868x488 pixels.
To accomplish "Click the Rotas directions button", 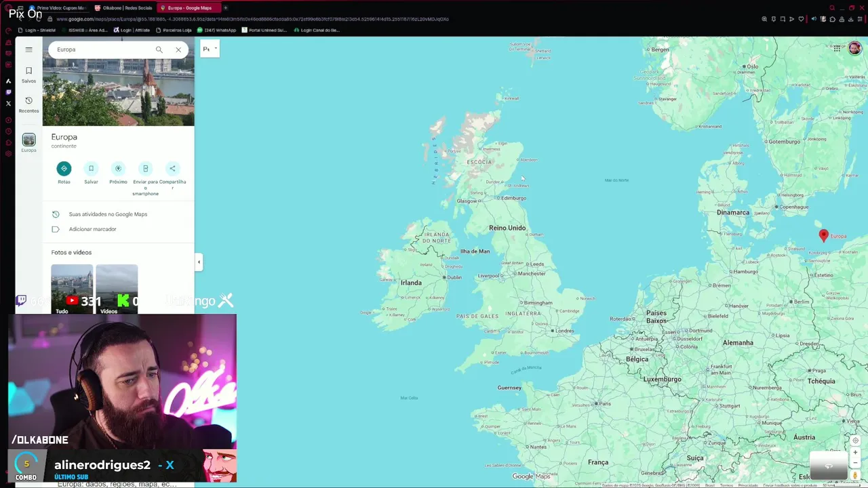I will coord(64,169).
